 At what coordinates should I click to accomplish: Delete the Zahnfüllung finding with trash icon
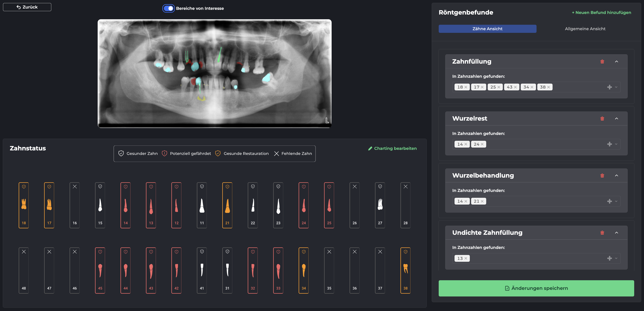[x=602, y=62]
